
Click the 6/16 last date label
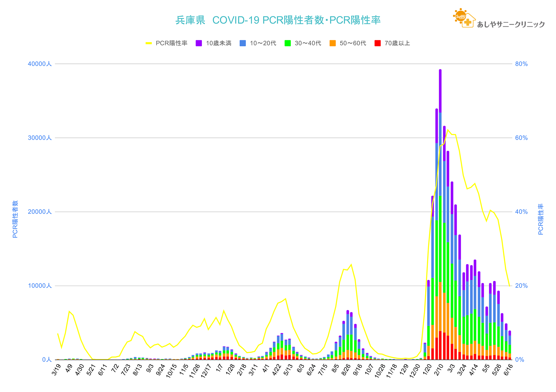click(508, 370)
